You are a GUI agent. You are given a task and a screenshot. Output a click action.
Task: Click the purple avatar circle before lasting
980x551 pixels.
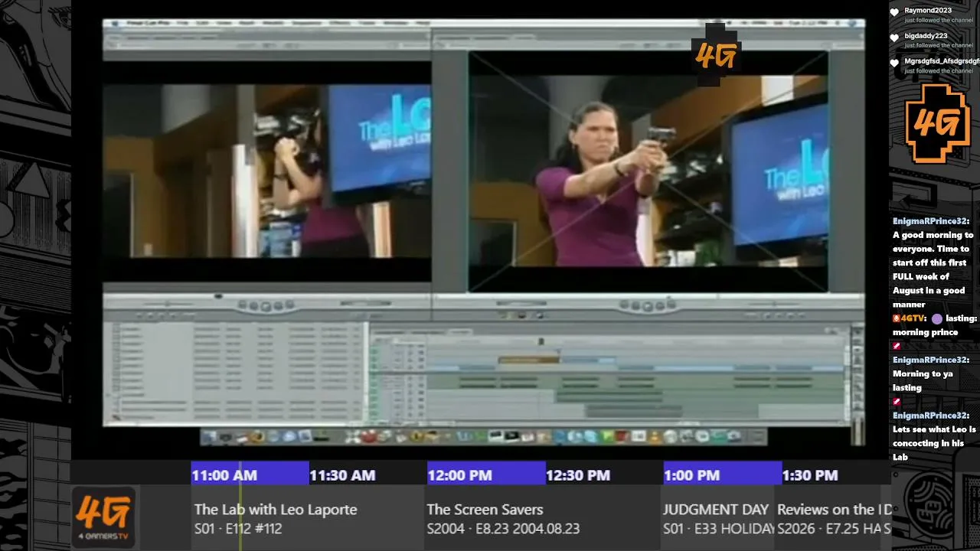pyautogui.click(x=937, y=318)
